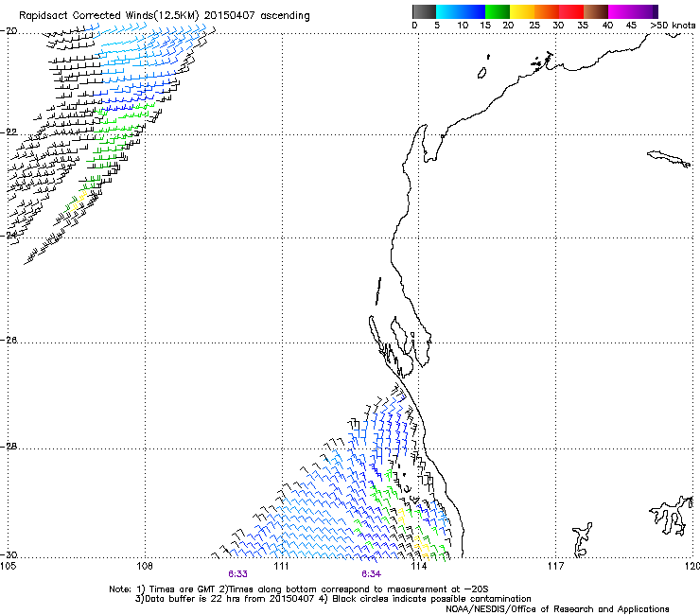Click the '10' label under the color scale
Image resolution: width=700 pixels, height=615 pixels.
click(x=463, y=25)
